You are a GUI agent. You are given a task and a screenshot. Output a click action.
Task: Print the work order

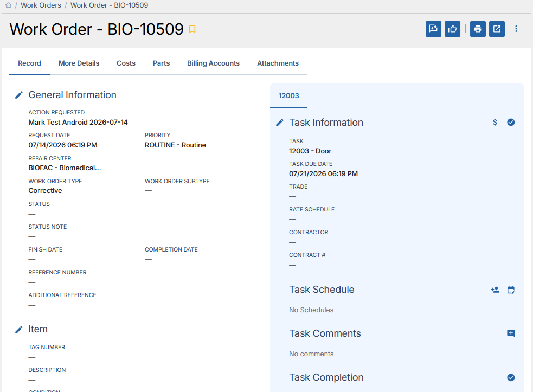point(478,29)
